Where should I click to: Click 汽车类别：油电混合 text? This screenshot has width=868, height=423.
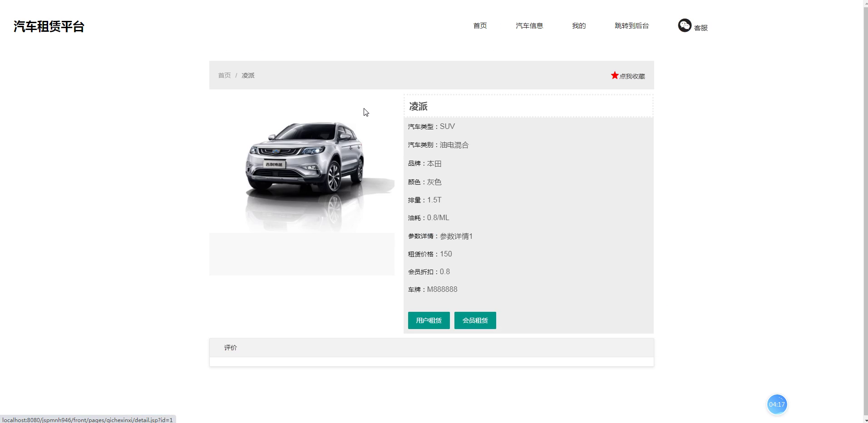[x=438, y=145]
